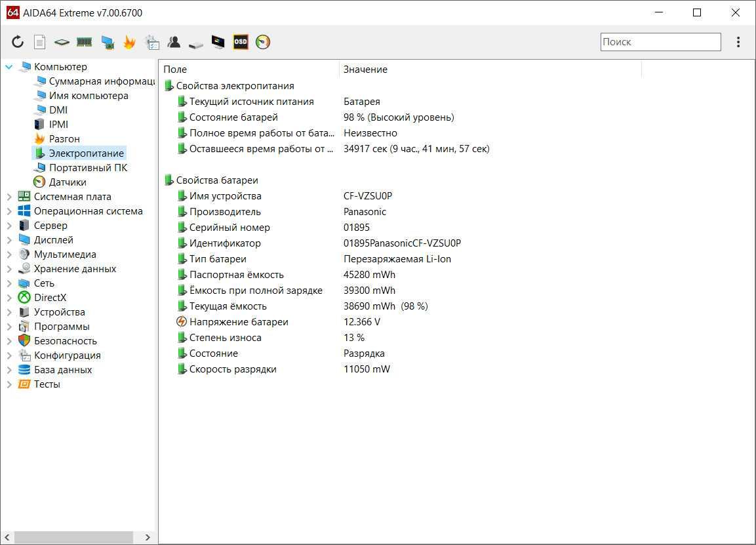Expand the Операционная система node
The width and height of the screenshot is (756, 545).
tap(9, 211)
